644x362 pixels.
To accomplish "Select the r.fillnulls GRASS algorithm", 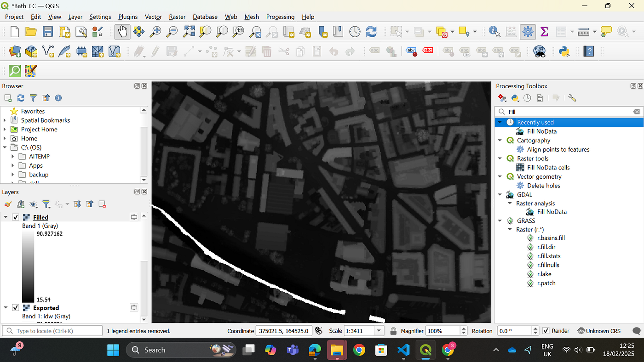I will click(x=548, y=265).
